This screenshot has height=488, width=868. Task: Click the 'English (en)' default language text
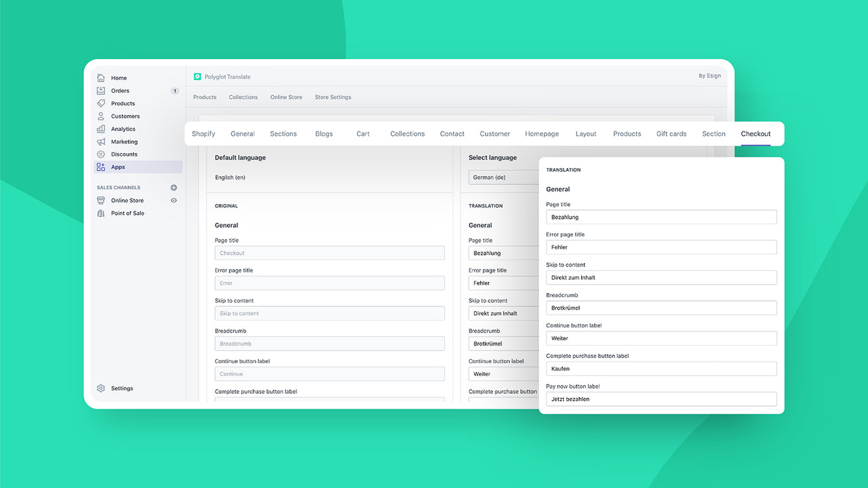tap(230, 178)
